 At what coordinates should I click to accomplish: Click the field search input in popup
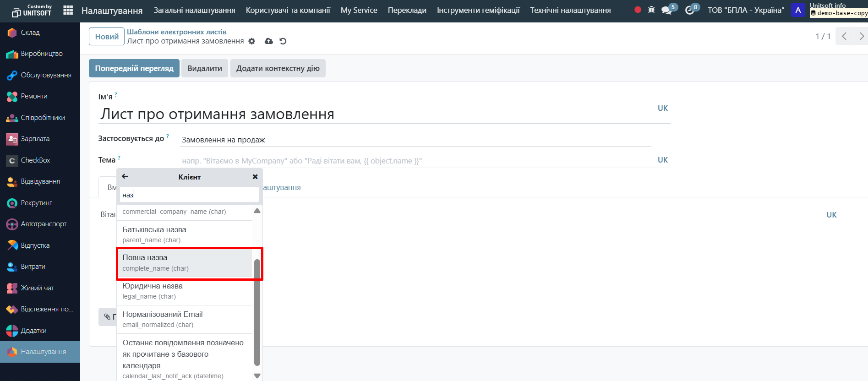coord(189,195)
